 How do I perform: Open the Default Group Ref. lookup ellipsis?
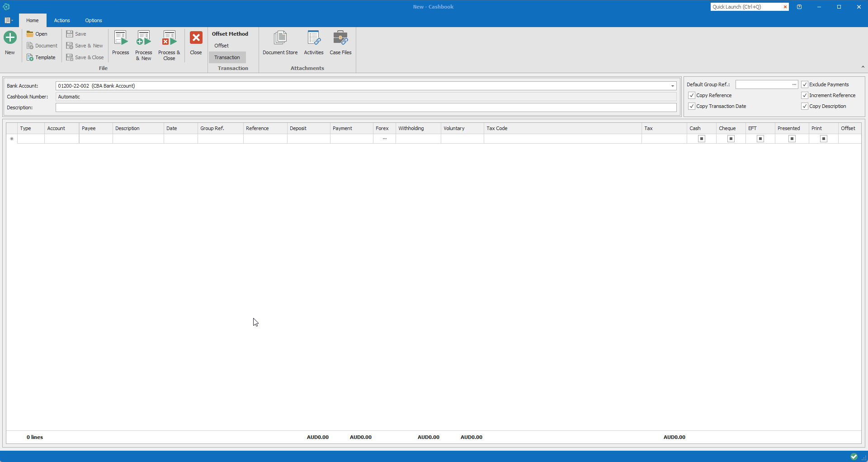[794, 84]
